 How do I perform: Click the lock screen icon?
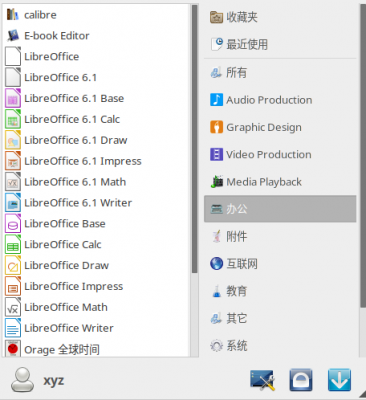click(301, 380)
